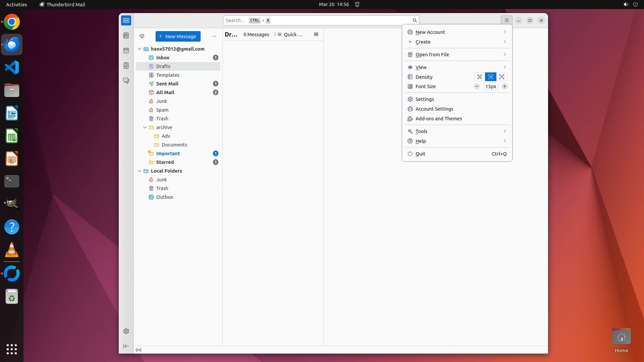Open the Tasks sidebar icon
Image resolution: width=644 pixels, height=362 pixels.
[x=126, y=66]
